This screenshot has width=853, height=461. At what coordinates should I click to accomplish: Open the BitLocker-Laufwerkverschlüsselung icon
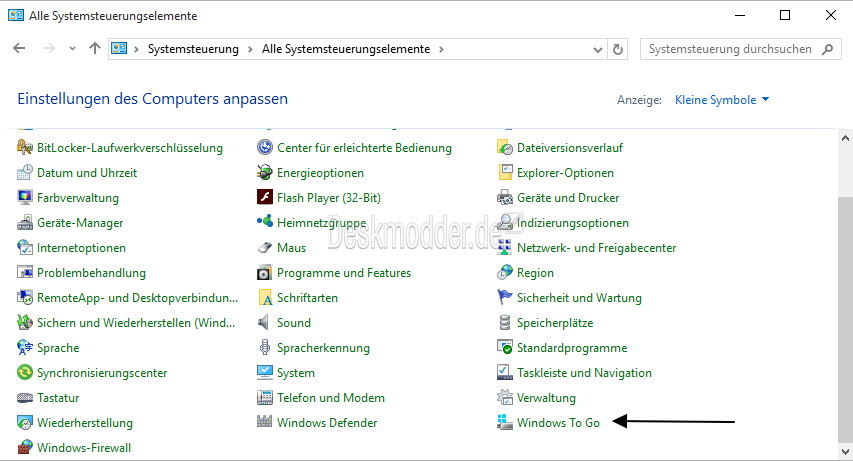24,147
